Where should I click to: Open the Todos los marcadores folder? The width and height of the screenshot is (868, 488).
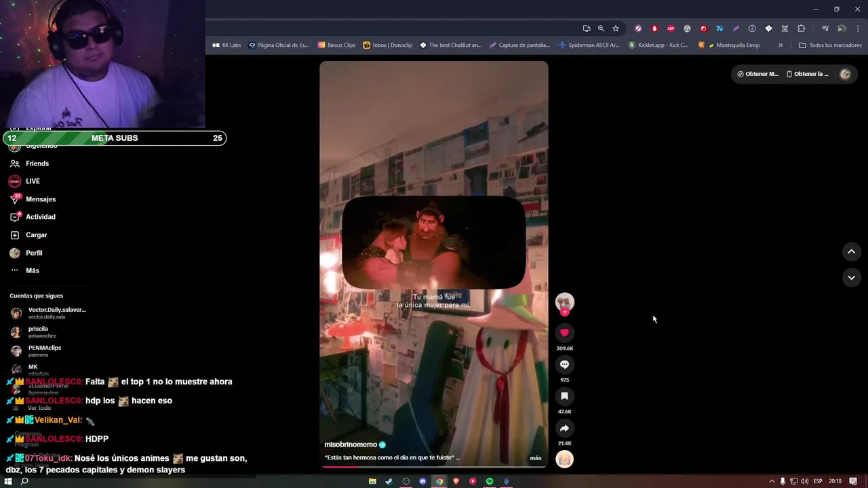tap(830, 45)
